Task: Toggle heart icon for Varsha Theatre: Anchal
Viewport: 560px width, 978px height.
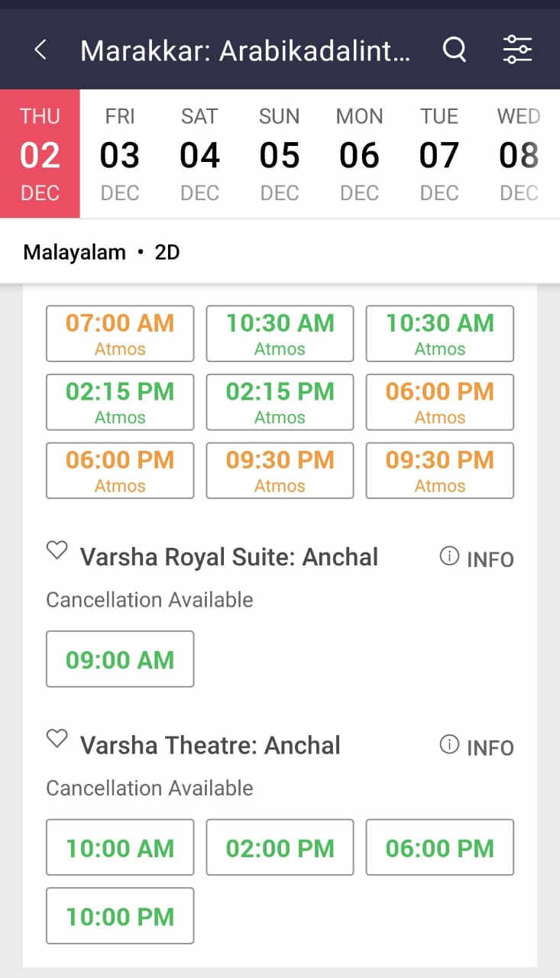Action: (57, 740)
